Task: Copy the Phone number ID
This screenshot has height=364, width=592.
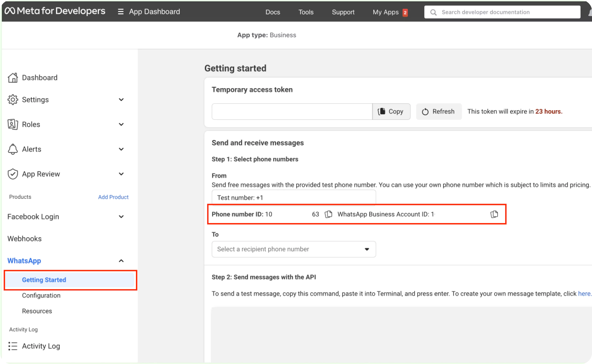Action: point(328,214)
